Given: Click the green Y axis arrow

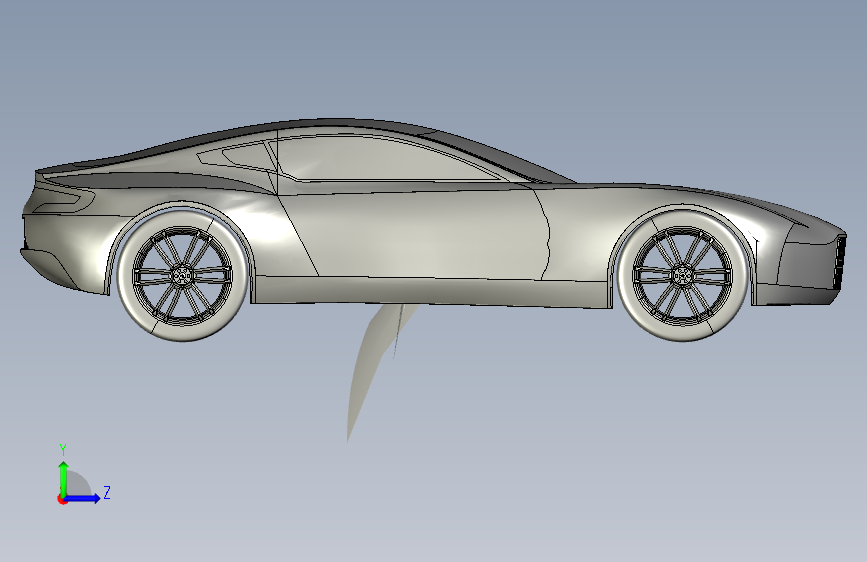Looking at the screenshot, I should coord(64,478).
